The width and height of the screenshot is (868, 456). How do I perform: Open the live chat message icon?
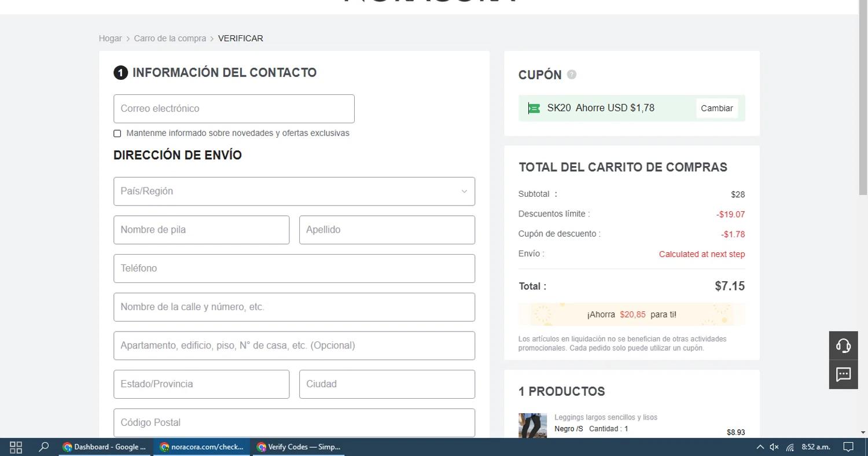coord(843,374)
